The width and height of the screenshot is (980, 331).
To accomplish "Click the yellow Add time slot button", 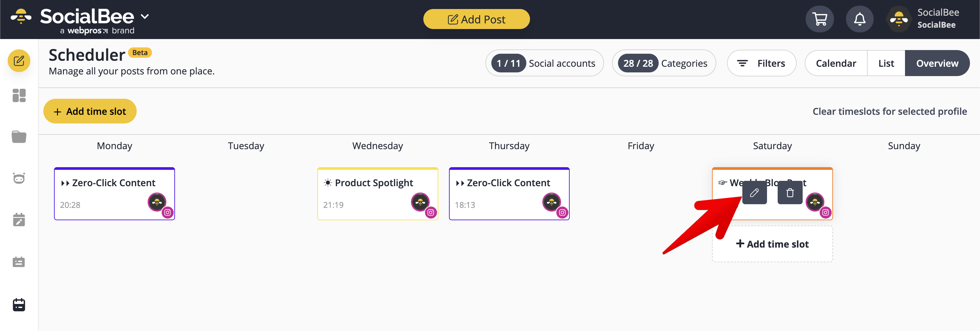I will click(x=90, y=111).
